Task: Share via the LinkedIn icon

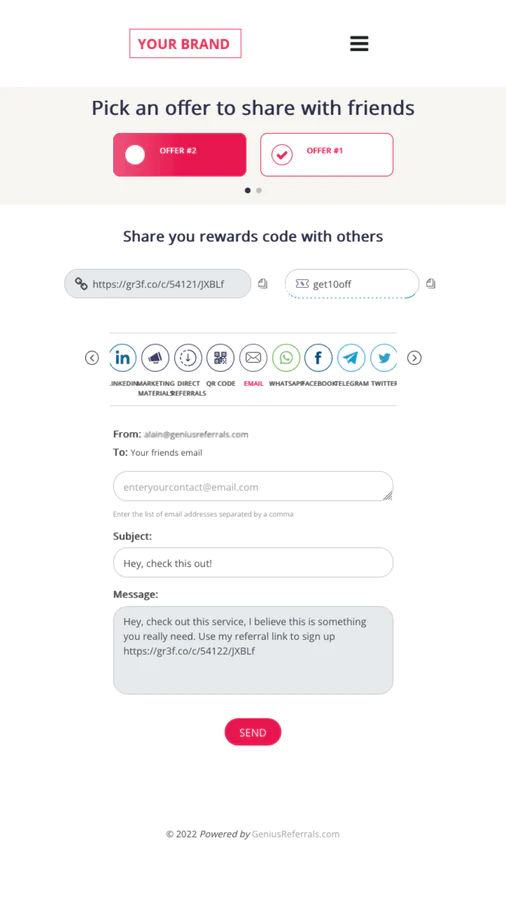Action: pyautogui.click(x=123, y=358)
